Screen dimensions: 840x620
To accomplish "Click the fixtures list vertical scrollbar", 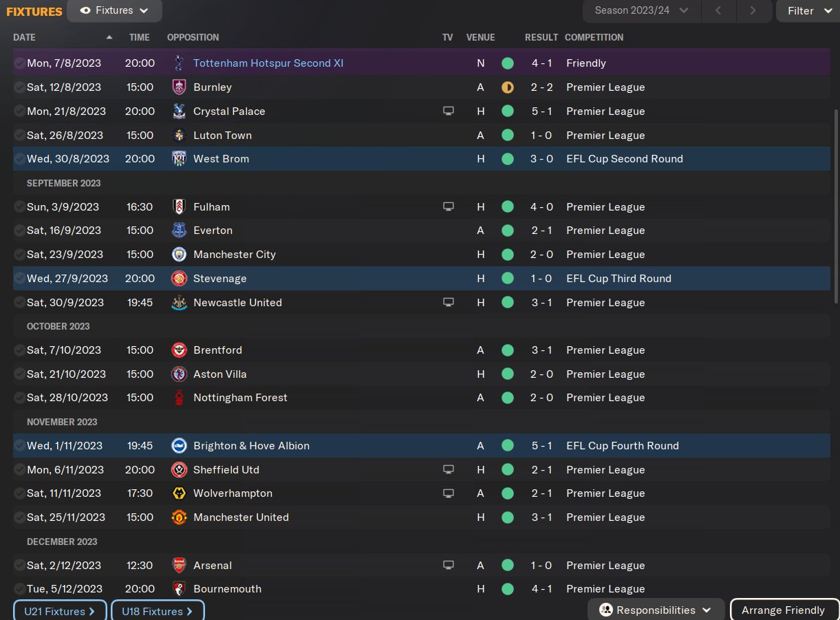I will [836, 206].
